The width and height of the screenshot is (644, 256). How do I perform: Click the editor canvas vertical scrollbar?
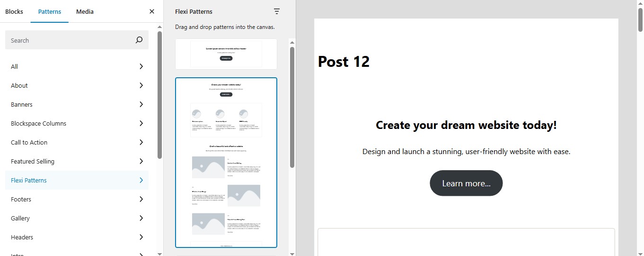pyautogui.click(x=640, y=19)
